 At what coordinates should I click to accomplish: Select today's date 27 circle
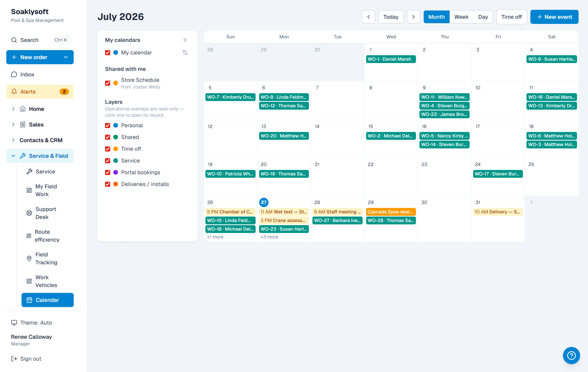264,202
